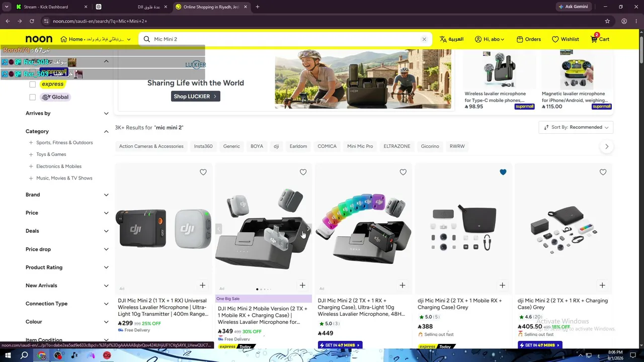644x362 pixels.
Task: Open the Wireless lavalier microphone for Type-C ad
Action: [499, 80]
